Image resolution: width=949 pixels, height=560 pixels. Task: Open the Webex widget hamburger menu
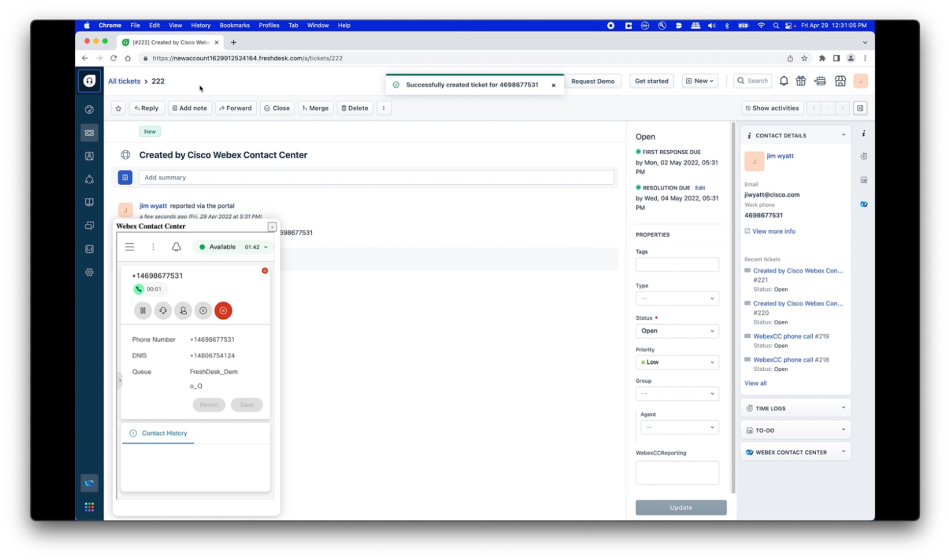[129, 247]
